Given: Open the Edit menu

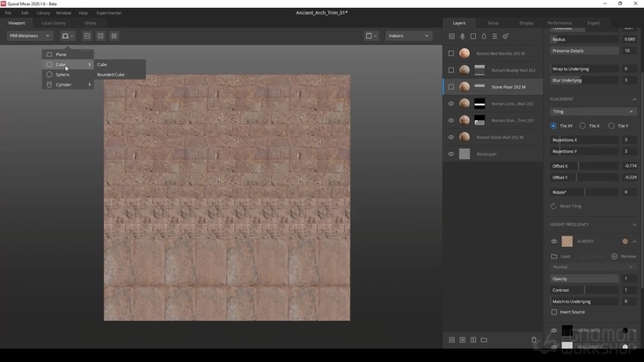Looking at the screenshot, I should pyautogui.click(x=25, y=13).
